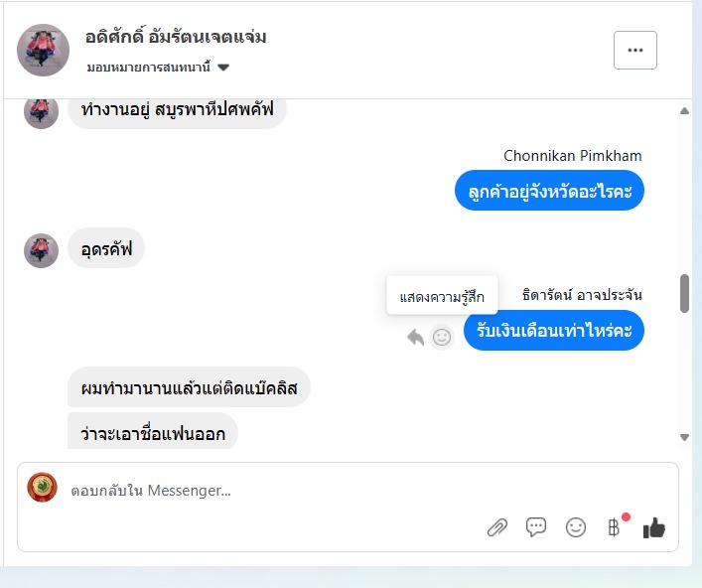702x588 pixels.
Task: Expand the มอบหมายการสนทนานี้ dropdown
Action: point(222,68)
